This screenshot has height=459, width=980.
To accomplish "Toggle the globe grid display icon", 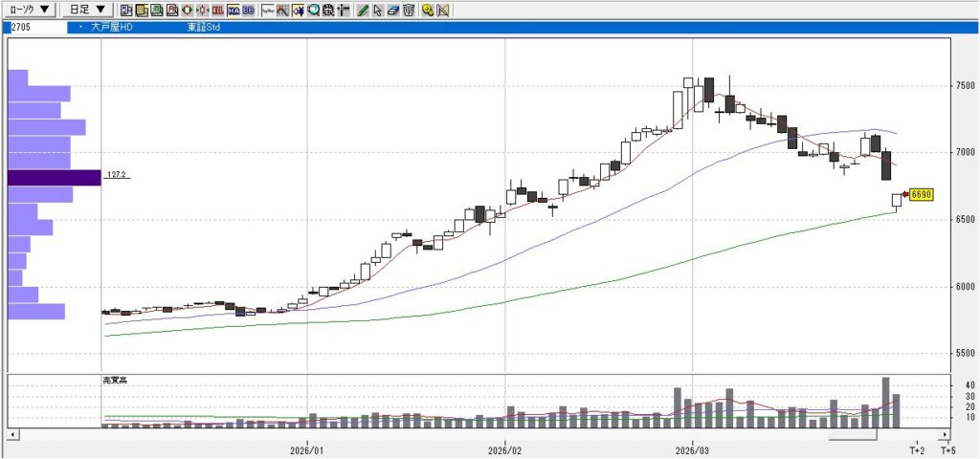I will pos(328,11).
